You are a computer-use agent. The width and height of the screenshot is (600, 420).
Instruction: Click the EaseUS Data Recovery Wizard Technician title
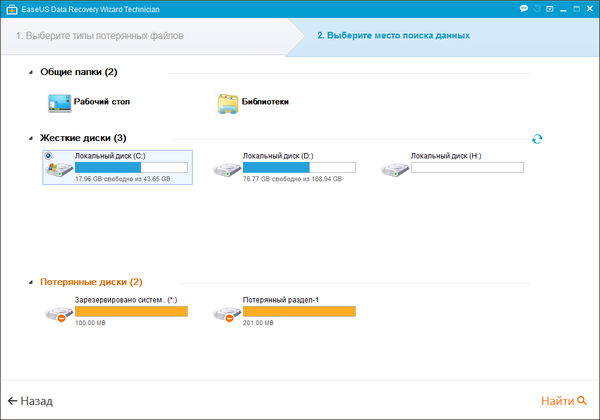point(91,10)
